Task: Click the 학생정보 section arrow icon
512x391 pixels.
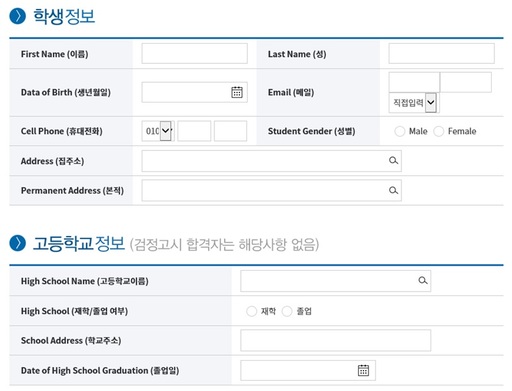Action: tap(18, 16)
